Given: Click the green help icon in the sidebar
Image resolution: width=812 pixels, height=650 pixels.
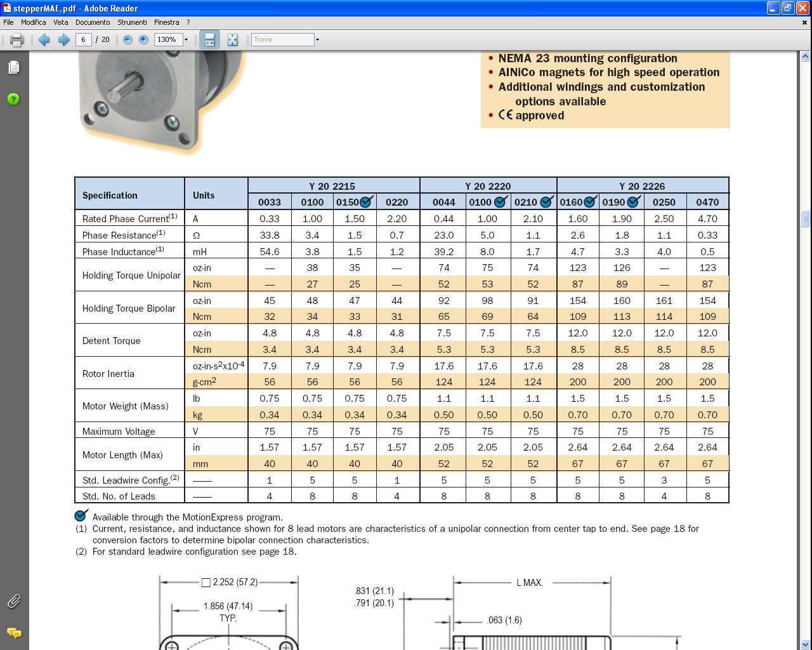Looking at the screenshot, I should [x=14, y=99].
